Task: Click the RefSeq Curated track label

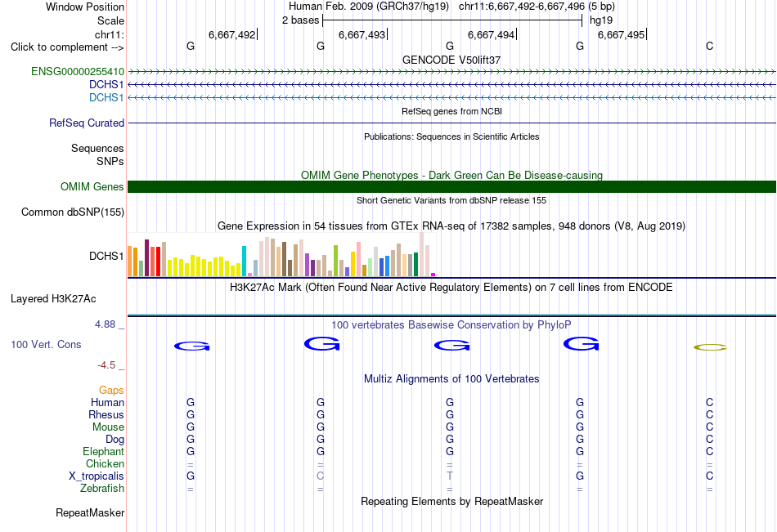Action: tap(87, 123)
